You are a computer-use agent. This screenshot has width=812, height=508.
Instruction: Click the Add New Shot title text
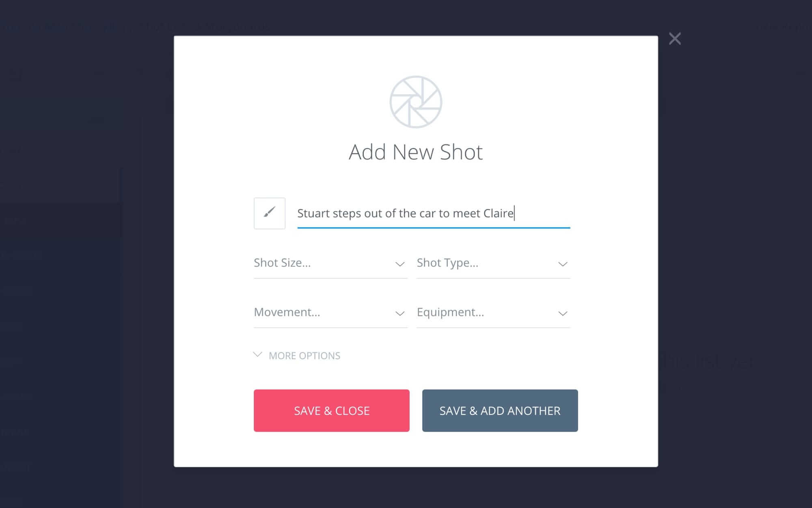(x=416, y=152)
